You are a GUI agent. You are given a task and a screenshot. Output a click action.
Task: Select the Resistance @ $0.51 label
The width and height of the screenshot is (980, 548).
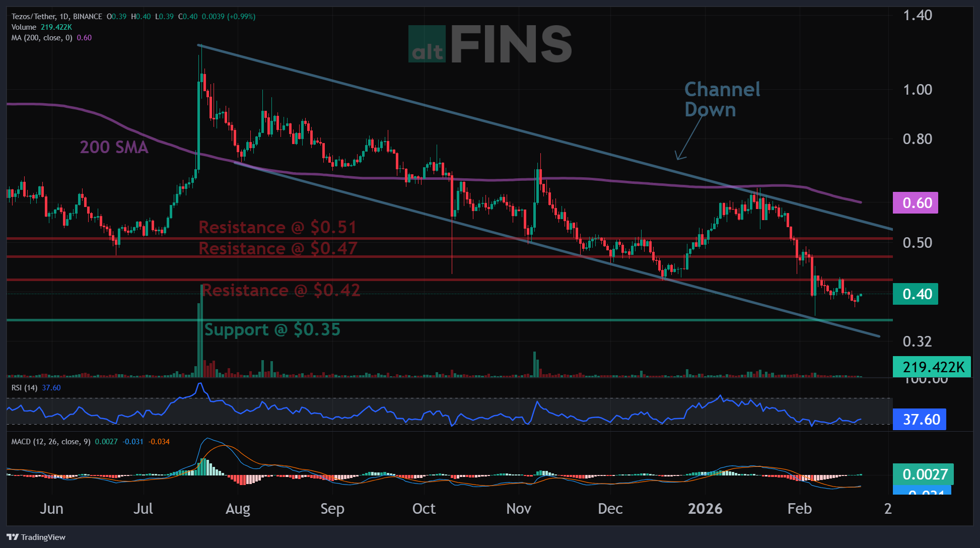tap(277, 227)
